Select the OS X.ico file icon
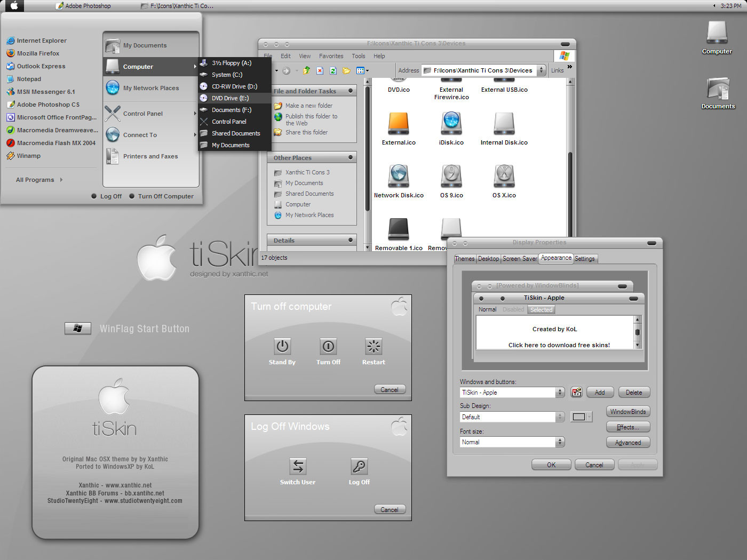The height and width of the screenshot is (560, 747). coord(504,177)
